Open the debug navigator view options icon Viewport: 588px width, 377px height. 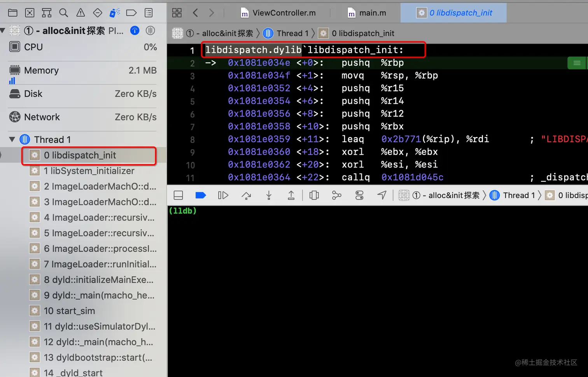[150, 30]
